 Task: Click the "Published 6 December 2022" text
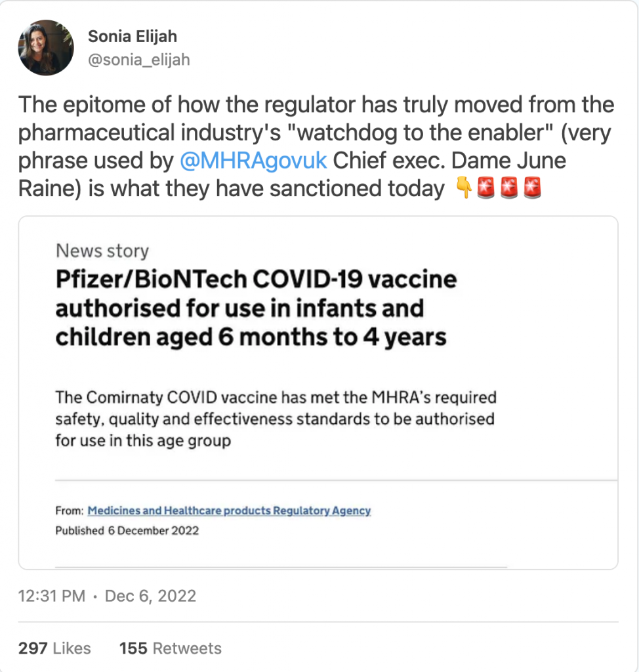click(127, 530)
